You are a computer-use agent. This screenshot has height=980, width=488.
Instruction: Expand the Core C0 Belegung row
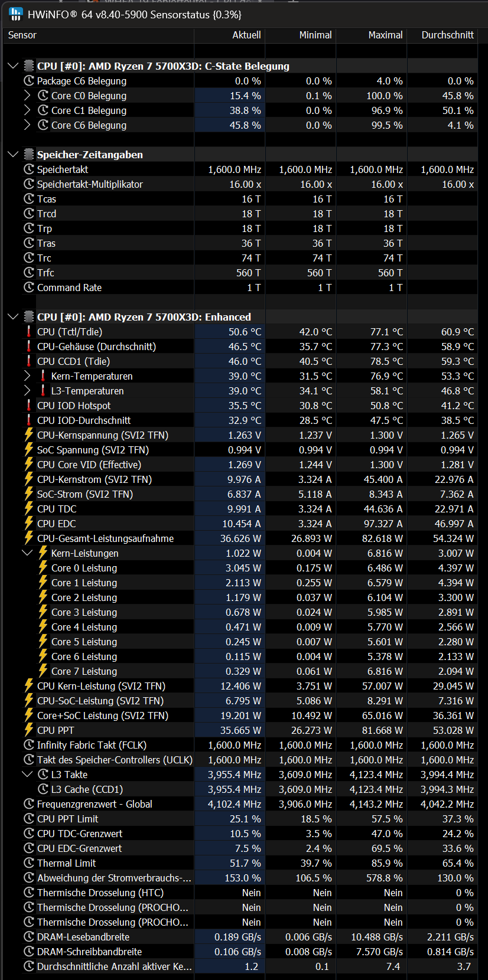coord(27,95)
